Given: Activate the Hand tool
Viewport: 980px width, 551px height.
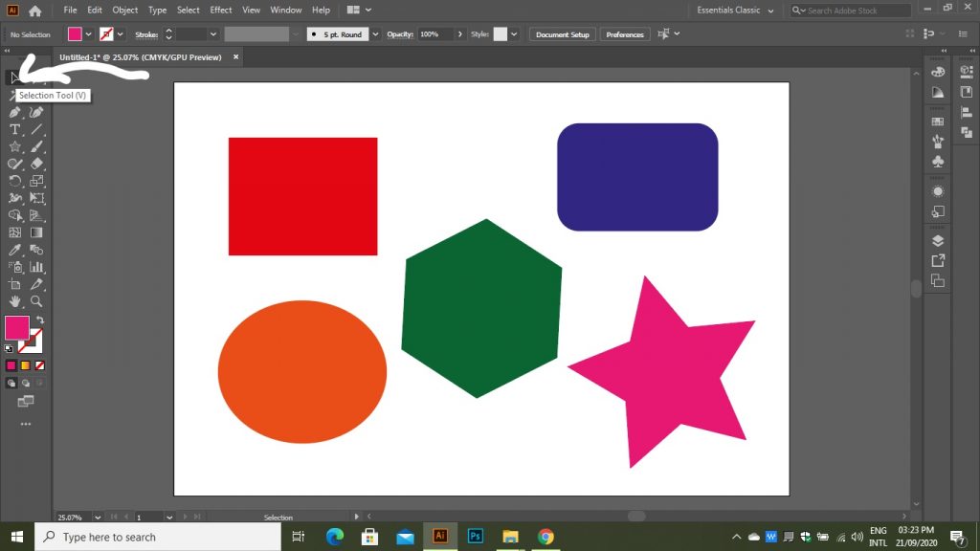Looking at the screenshot, I should point(15,301).
